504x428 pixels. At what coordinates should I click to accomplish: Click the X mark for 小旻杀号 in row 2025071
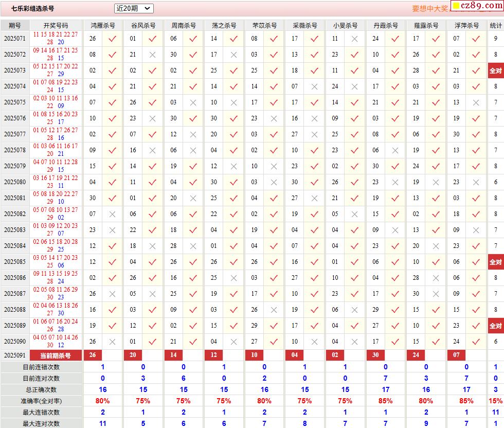[x=354, y=39]
